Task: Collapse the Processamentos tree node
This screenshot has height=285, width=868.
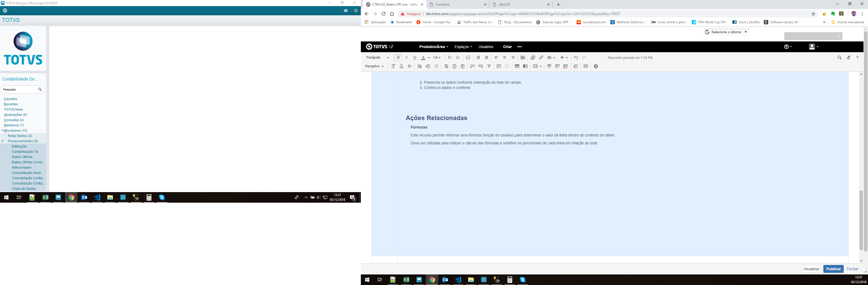Action: [3, 141]
